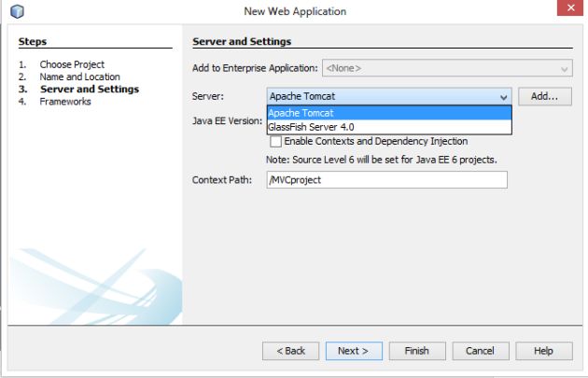The height and width of the screenshot is (378, 588).
Task: Collapse the Server dropdown using its arrow
Action: tap(504, 96)
